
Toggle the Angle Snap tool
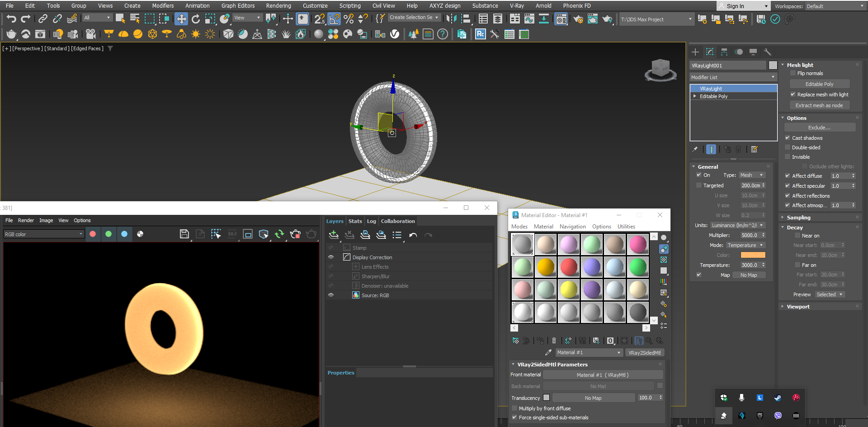pyautogui.click(x=334, y=19)
